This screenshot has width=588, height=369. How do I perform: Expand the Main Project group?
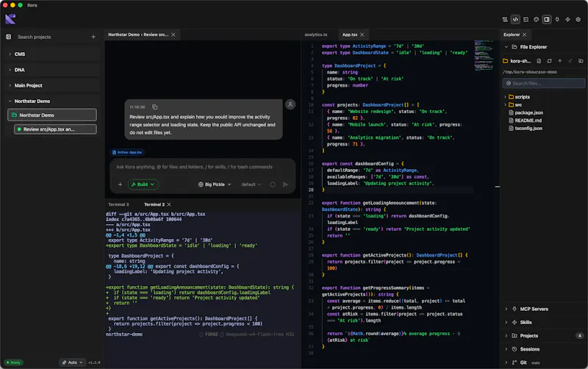52,85
